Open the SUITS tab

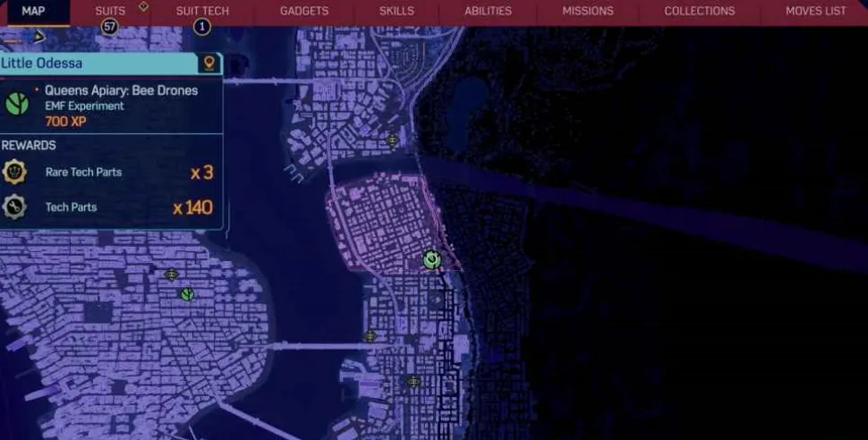[110, 11]
